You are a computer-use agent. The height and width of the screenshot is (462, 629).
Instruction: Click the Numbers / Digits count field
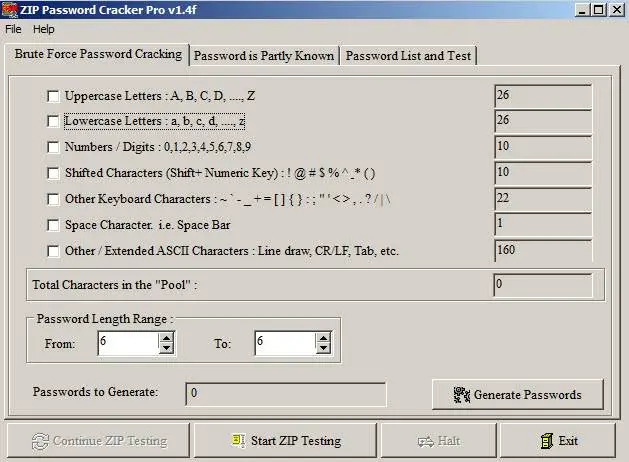point(543,147)
